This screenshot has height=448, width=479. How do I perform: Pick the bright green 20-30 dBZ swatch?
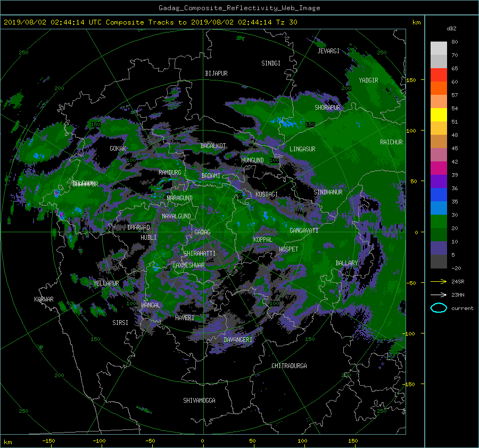tap(439, 222)
